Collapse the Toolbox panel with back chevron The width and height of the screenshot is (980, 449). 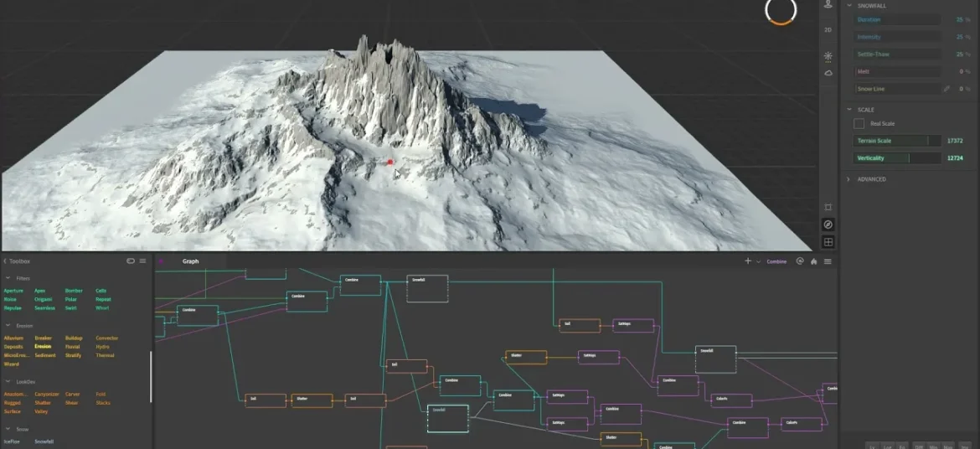pyautogui.click(x=5, y=261)
